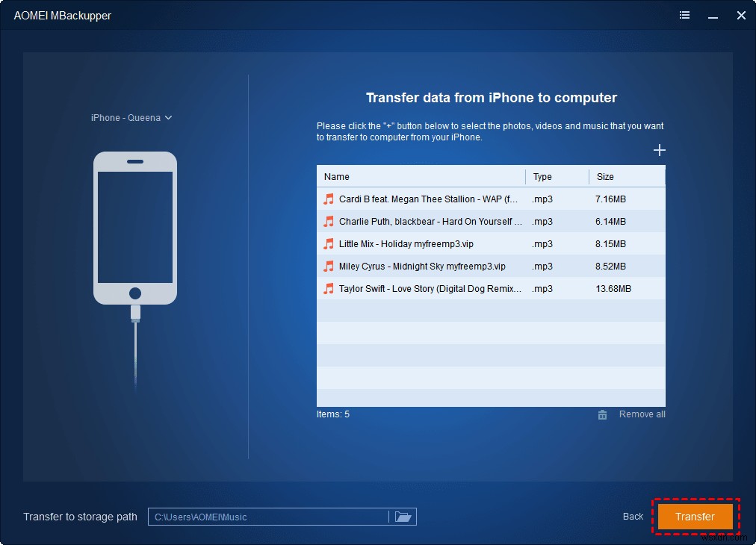Click the Type column header
The height and width of the screenshot is (545, 756).
click(542, 176)
